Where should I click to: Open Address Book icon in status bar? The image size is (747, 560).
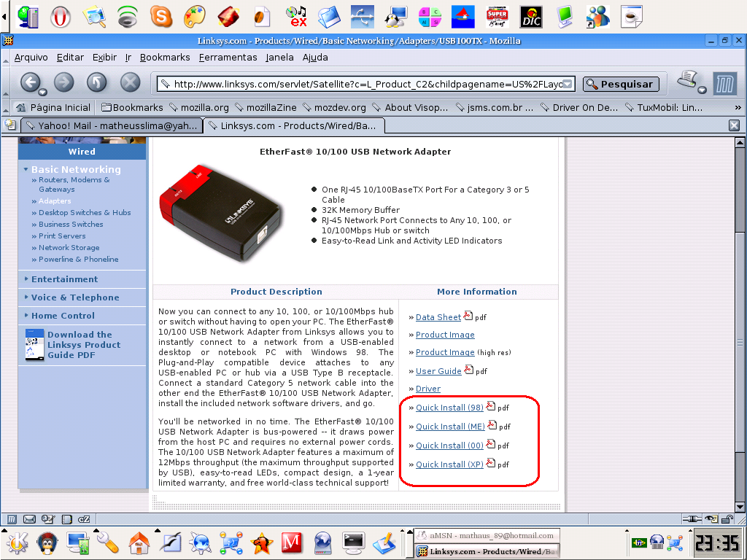pos(47,519)
